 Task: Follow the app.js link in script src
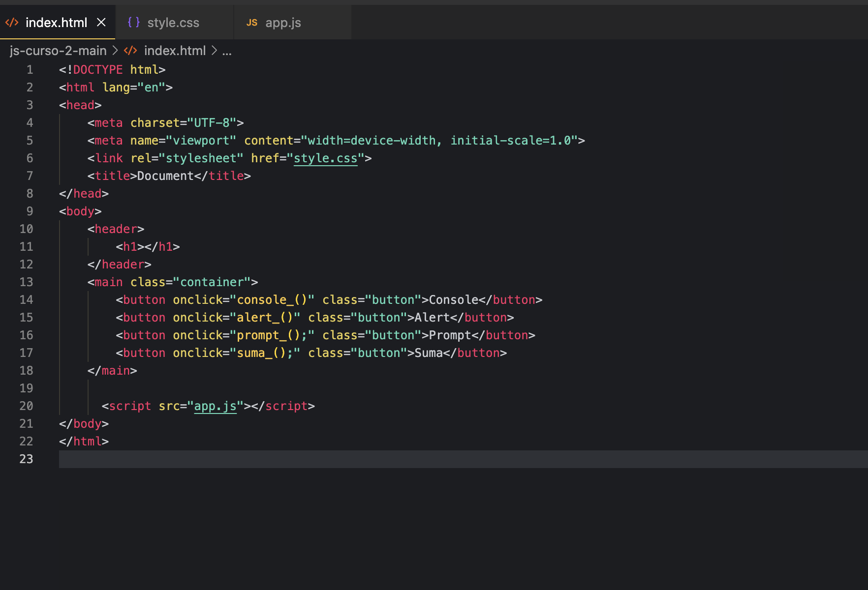point(216,406)
